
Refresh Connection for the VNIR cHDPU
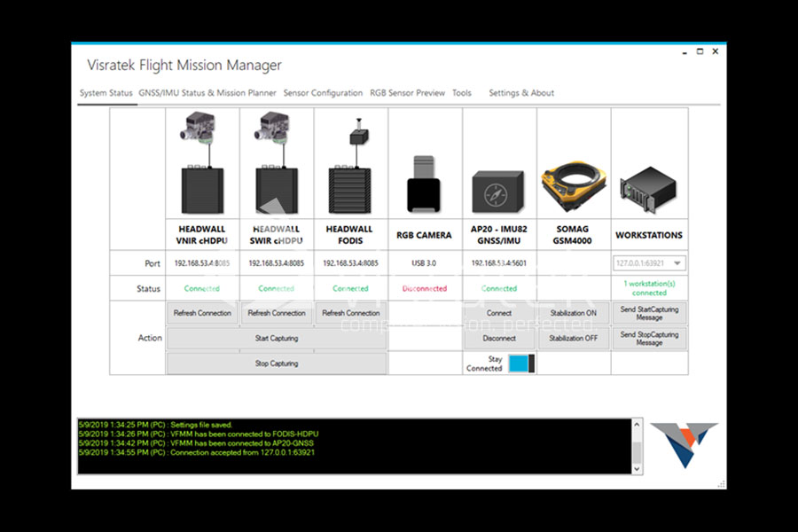pyautogui.click(x=202, y=313)
